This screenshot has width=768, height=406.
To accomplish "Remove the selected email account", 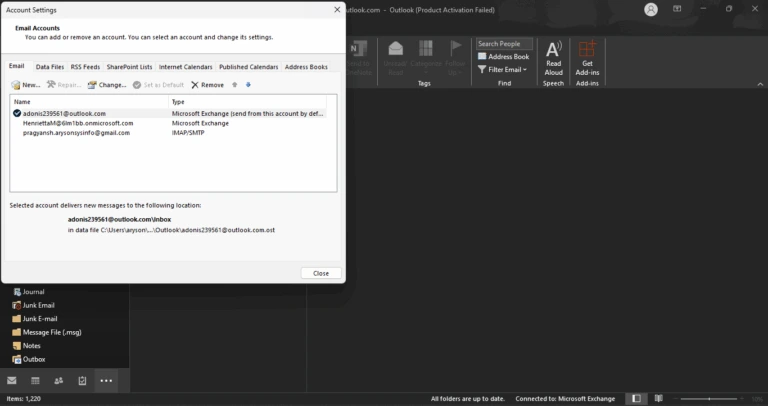I will coord(208,85).
